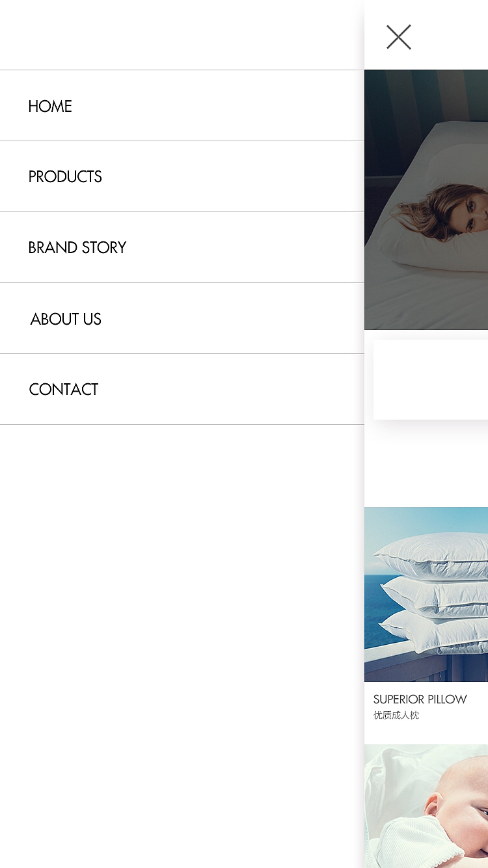
Task: Select BRAND STORY in the menu
Action: click(182, 247)
